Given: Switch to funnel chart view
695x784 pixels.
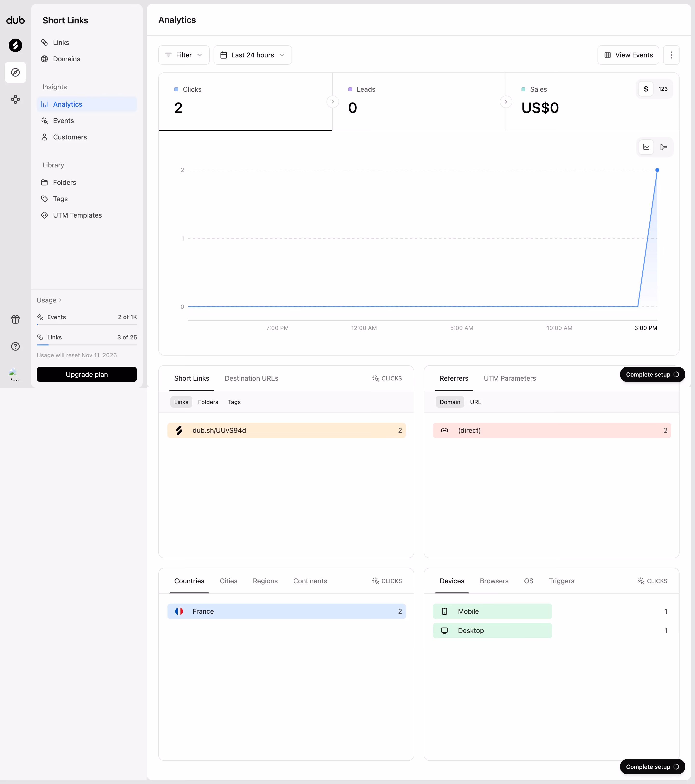Looking at the screenshot, I should [664, 147].
